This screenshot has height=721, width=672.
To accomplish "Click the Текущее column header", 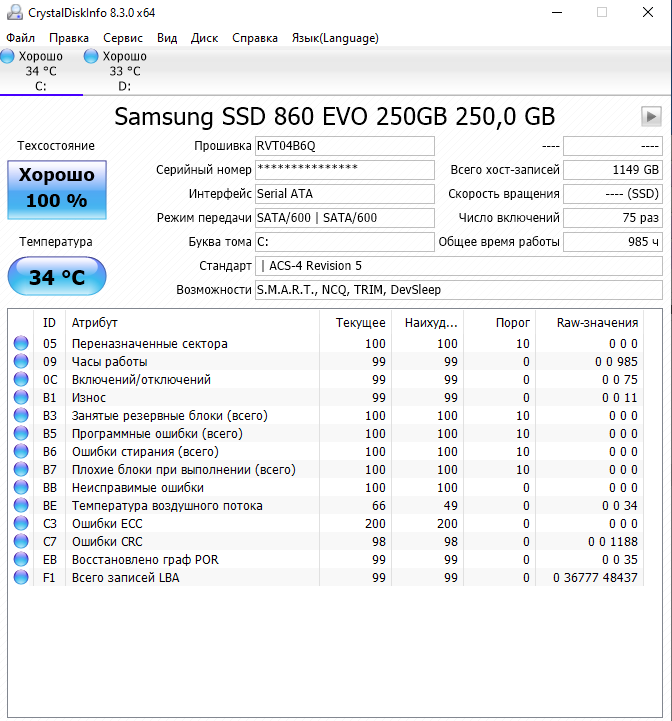I will pyautogui.click(x=356, y=322).
